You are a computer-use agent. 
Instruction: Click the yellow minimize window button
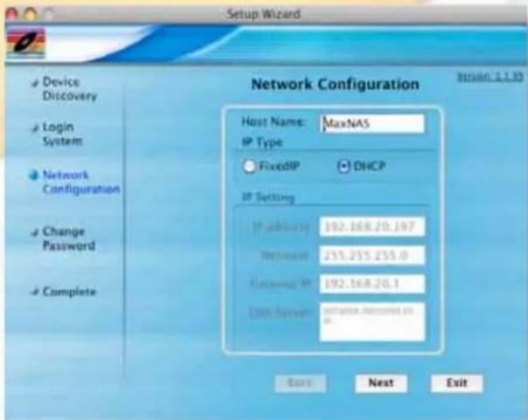(x=31, y=15)
